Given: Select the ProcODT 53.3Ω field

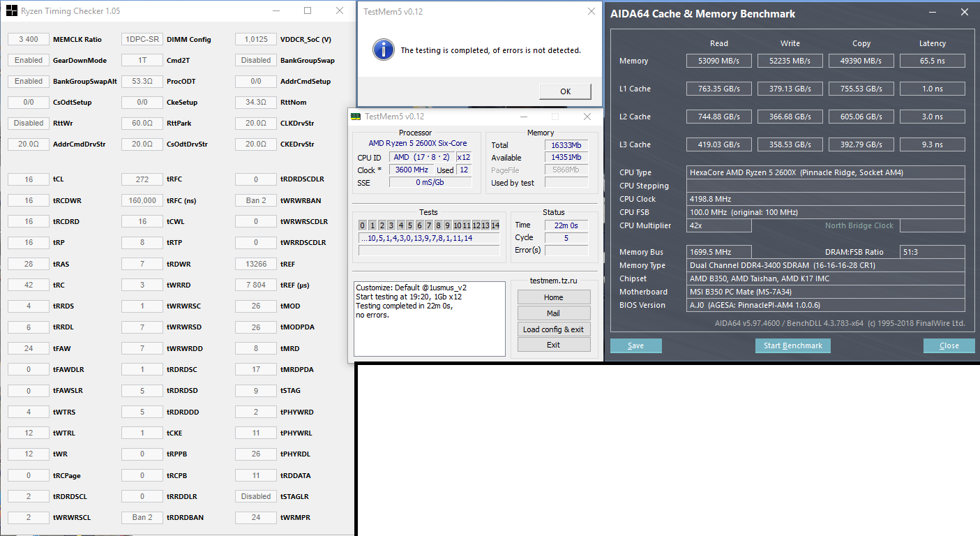Looking at the screenshot, I should pyautogui.click(x=142, y=81).
